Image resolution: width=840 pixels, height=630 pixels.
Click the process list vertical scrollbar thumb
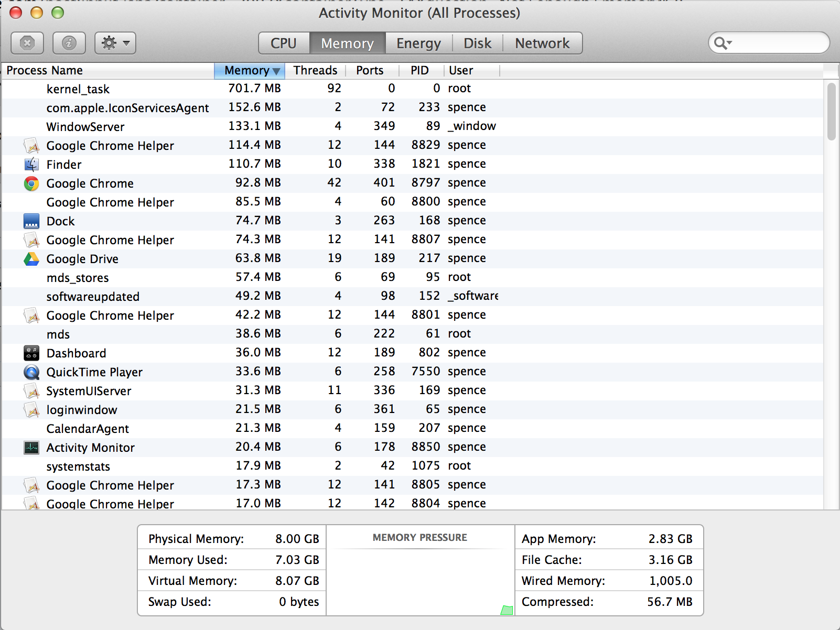coord(832,112)
